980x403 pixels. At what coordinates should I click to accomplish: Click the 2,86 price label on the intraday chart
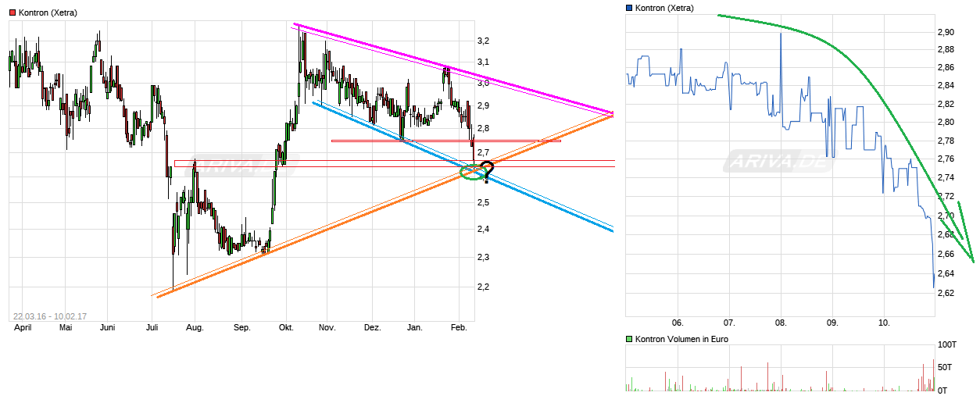tap(945, 68)
